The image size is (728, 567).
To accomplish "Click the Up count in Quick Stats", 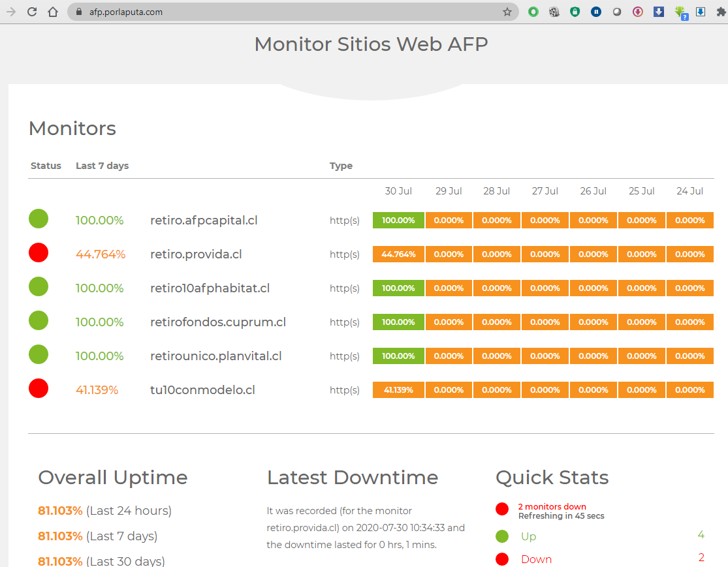I will (x=701, y=535).
